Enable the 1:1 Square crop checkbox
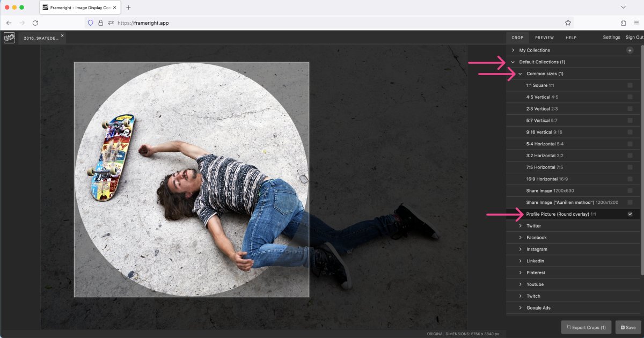Viewport: 644px width, 338px height. (630, 85)
